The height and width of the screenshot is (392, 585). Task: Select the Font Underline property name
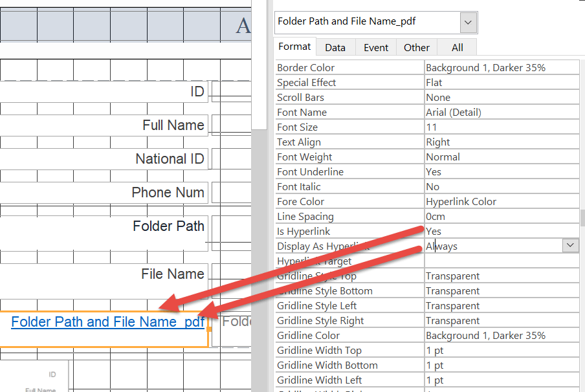[x=310, y=172]
